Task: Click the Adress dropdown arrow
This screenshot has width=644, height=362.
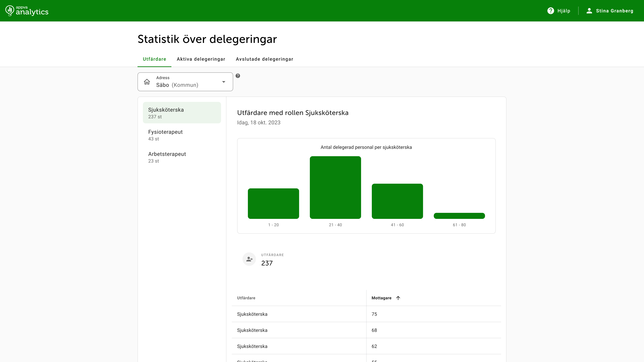Action: pos(224,82)
